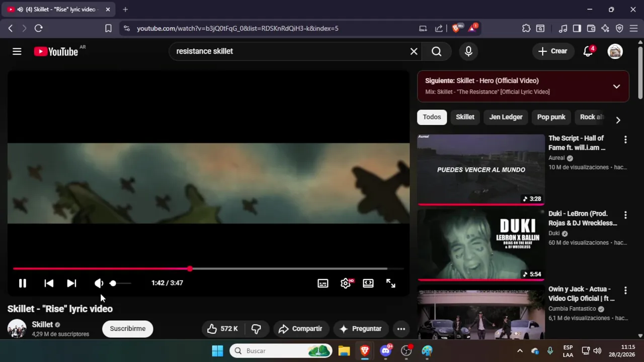
Task: Go to the previous video in playlist
Action: pyautogui.click(x=49, y=283)
